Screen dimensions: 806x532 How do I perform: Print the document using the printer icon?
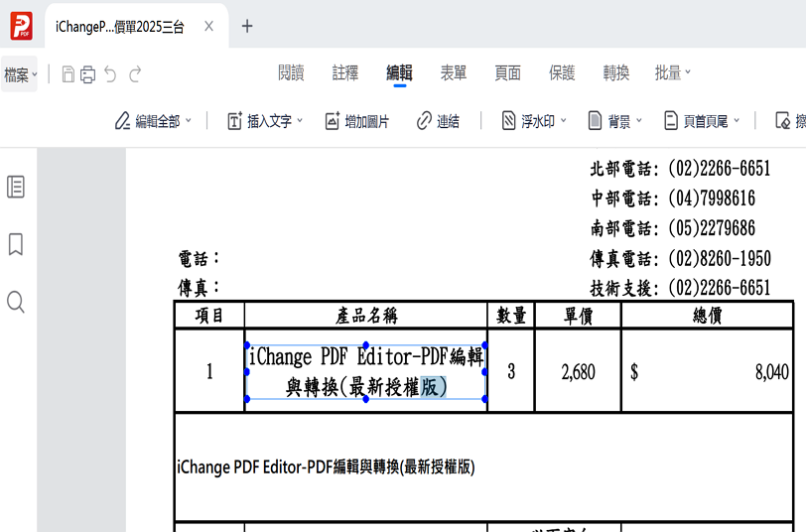tap(88, 74)
